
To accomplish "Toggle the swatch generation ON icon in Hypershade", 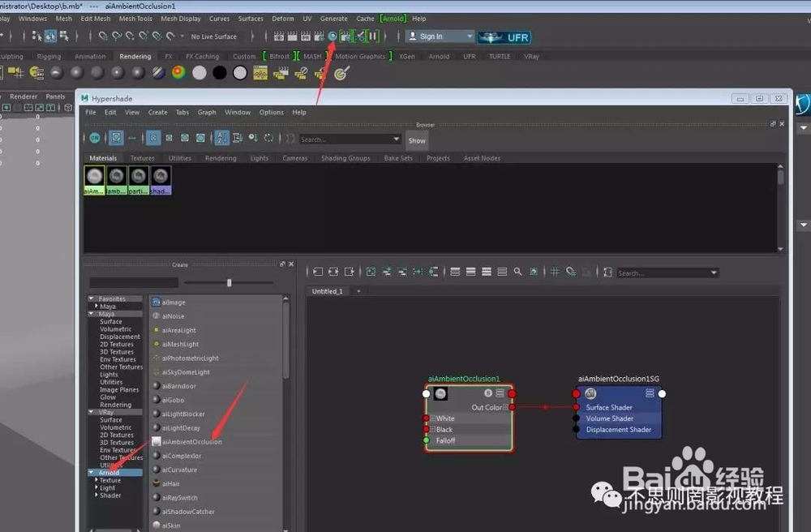I will pyautogui.click(x=95, y=138).
